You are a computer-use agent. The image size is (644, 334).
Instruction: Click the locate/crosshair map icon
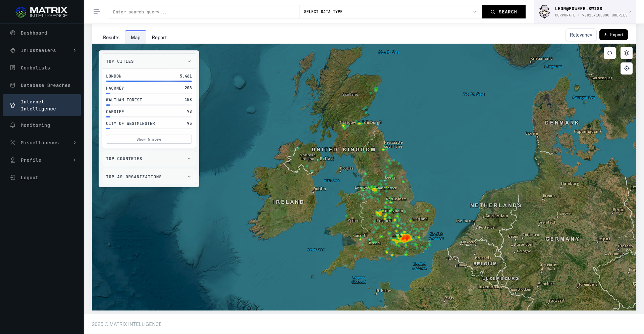coord(626,68)
